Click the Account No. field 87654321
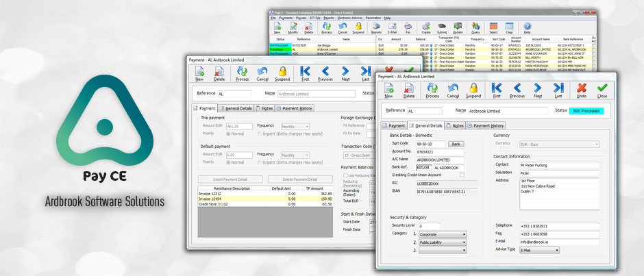The height and width of the screenshot is (276, 644). 439,152
